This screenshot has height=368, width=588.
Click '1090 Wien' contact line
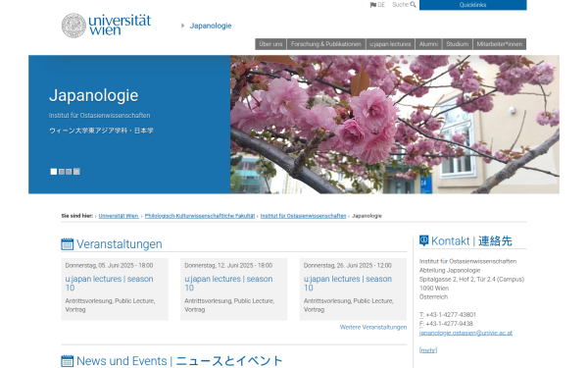click(434, 289)
